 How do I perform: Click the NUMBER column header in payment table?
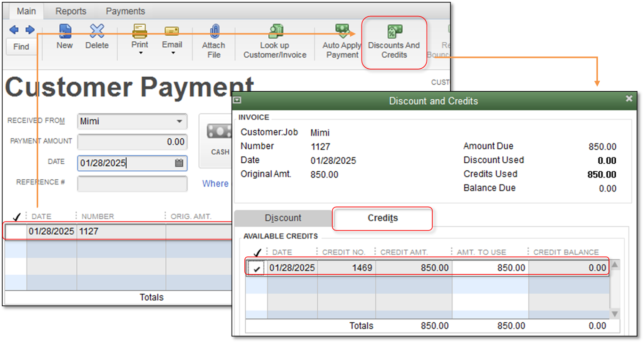click(98, 216)
